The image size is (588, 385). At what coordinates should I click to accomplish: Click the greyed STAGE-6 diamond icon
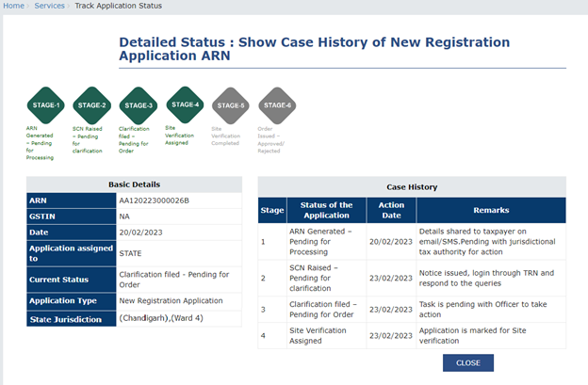coord(277,105)
